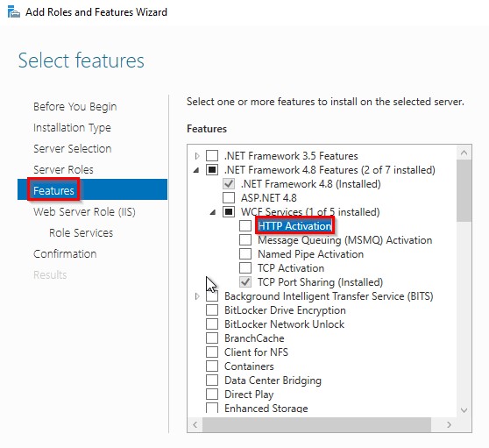This screenshot has height=448, width=489.
Task: Click the horizontal scrollbar left arrow
Action: (x=195, y=424)
